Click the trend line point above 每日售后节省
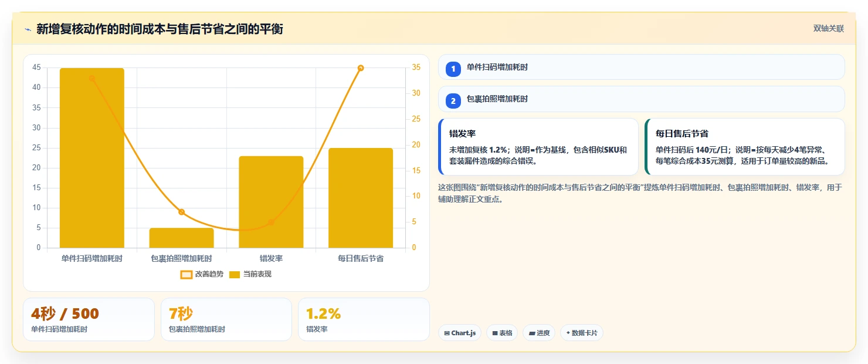868x364 pixels. coord(361,68)
